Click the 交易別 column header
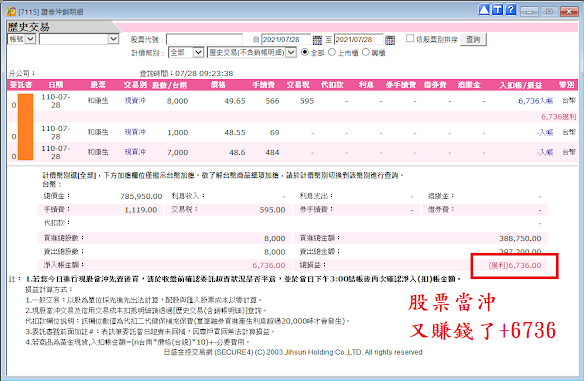584x381 pixels. pyautogui.click(x=135, y=85)
